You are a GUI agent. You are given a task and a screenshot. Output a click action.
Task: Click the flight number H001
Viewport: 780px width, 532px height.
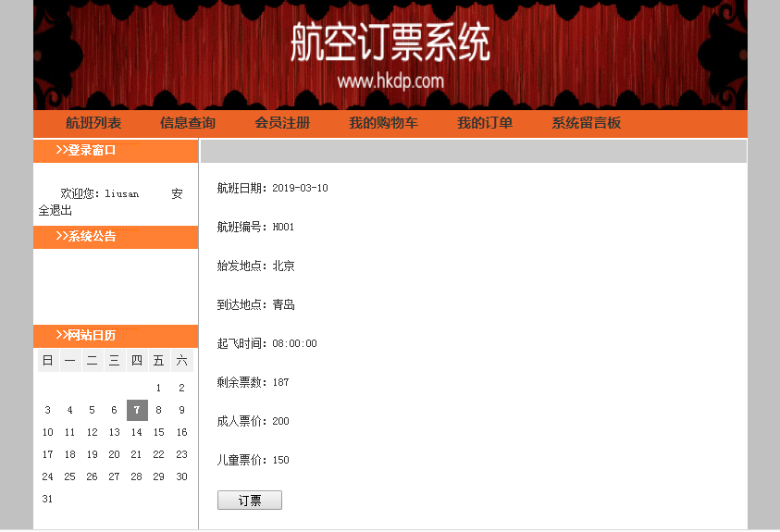pyautogui.click(x=283, y=227)
